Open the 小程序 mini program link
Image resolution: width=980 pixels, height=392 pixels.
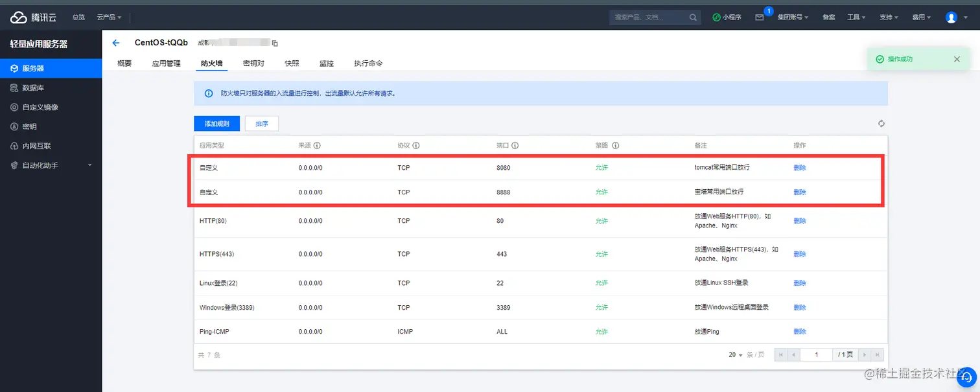click(727, 17)
